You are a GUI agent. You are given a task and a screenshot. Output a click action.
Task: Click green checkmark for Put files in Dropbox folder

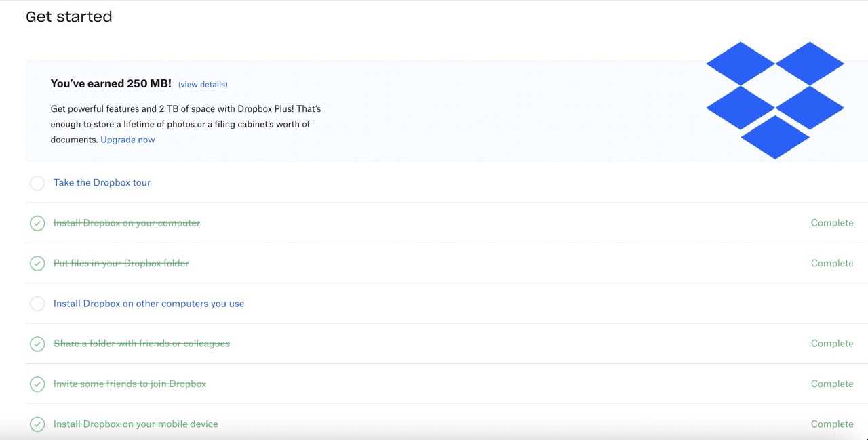pyautogui.click(x=37, y=263)
